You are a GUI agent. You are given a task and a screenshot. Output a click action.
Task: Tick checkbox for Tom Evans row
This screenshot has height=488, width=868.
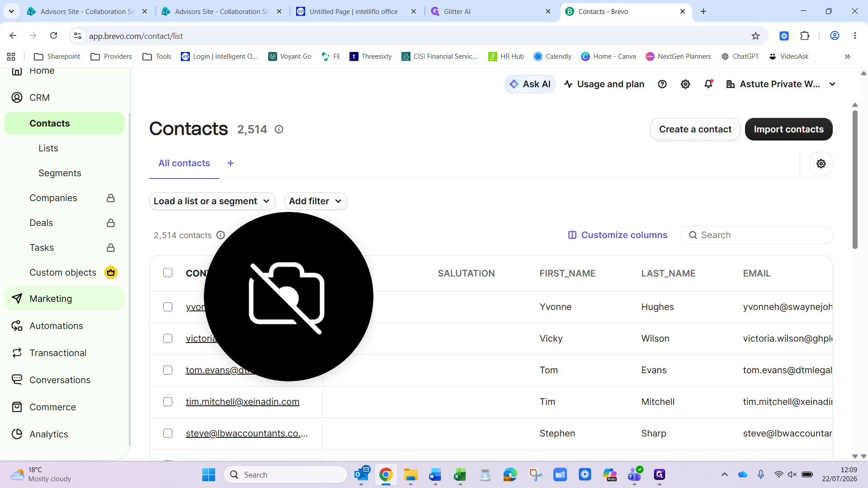tap(168, 370)
